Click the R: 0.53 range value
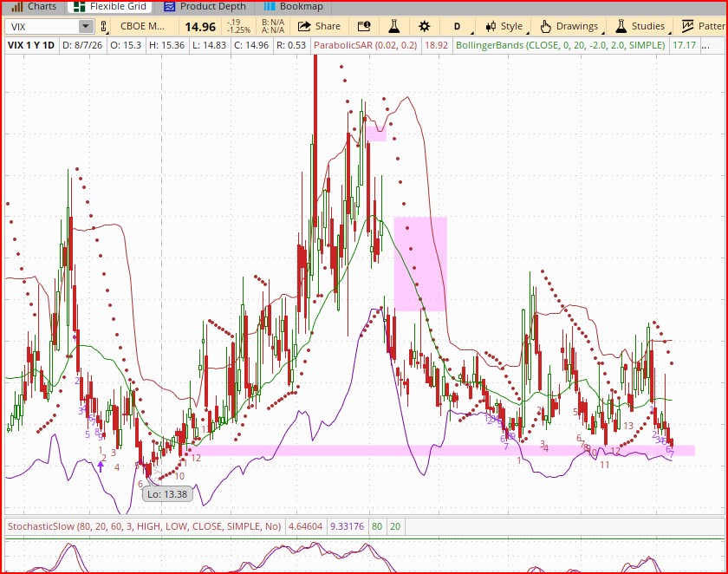Screen dimensions: 728x574 (291, 45)
